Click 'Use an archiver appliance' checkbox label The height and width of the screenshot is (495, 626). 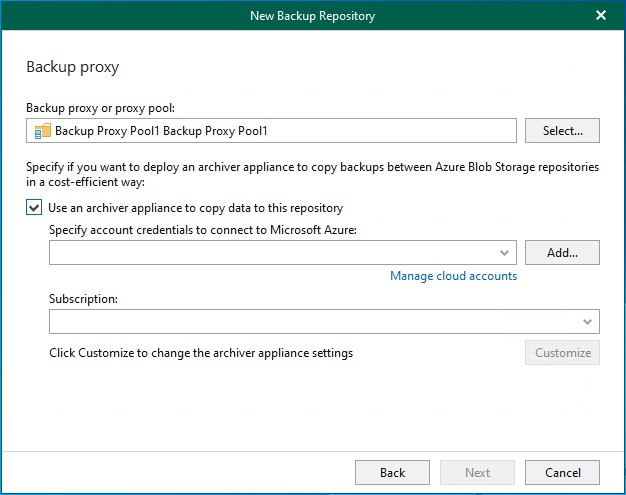point(196,208)
